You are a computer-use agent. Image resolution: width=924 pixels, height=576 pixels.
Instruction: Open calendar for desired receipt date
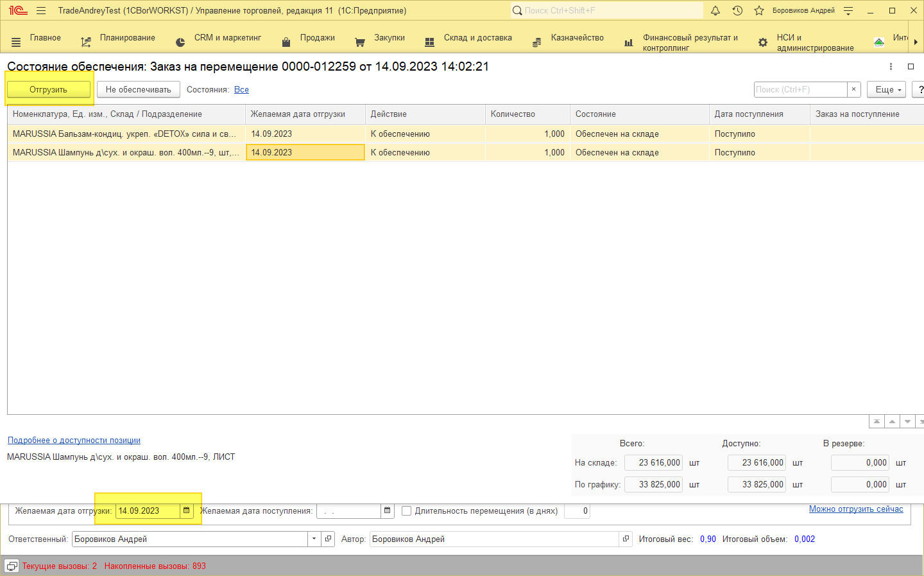click(x=388, y=511)
